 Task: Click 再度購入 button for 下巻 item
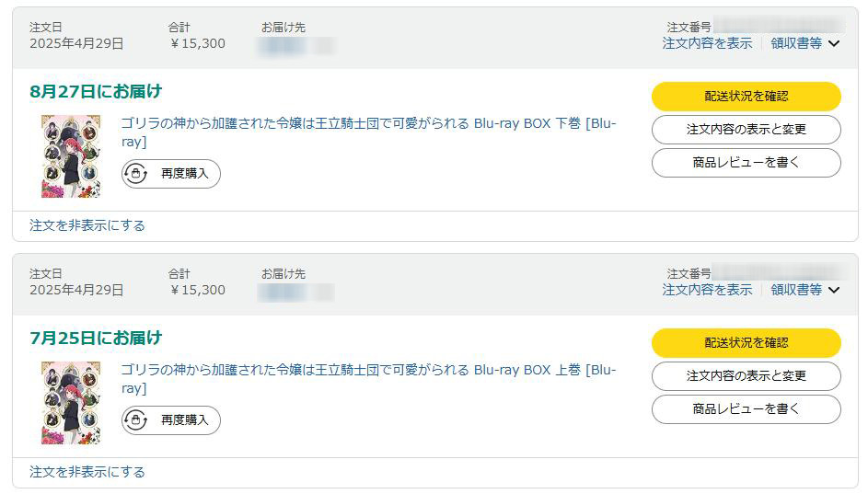171,174
